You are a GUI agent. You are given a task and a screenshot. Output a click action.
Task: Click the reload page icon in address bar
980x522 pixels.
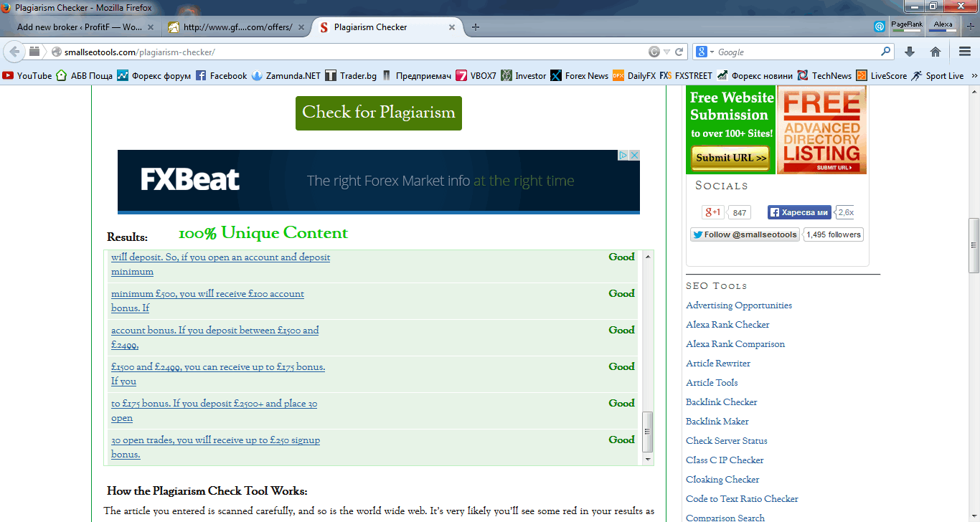click(679, 52)
